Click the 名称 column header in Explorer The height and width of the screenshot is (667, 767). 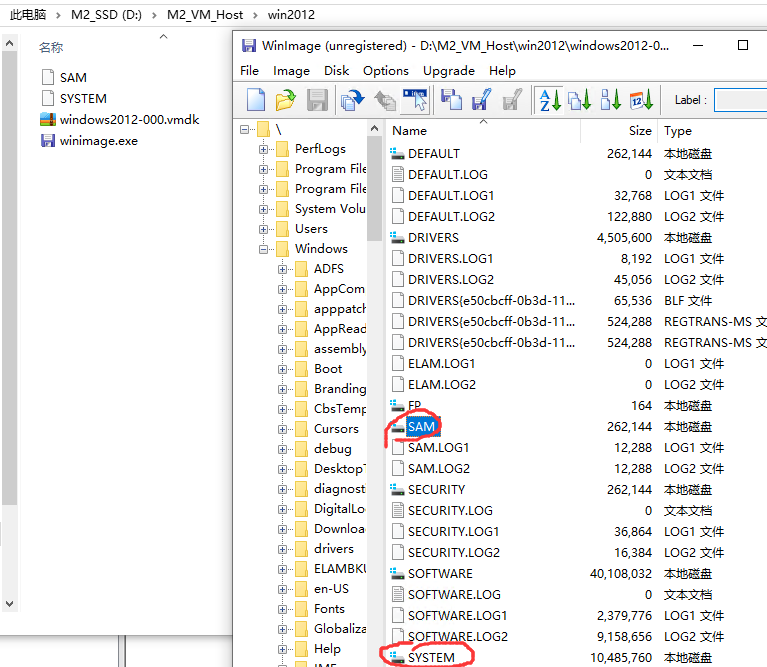coord(51,47)
